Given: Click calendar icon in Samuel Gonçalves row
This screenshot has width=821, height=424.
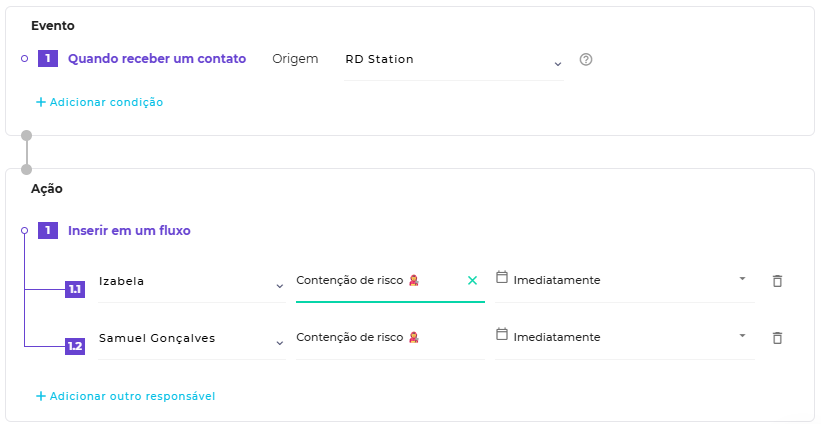Looking at the screenshot, I should tap(502, 334).
